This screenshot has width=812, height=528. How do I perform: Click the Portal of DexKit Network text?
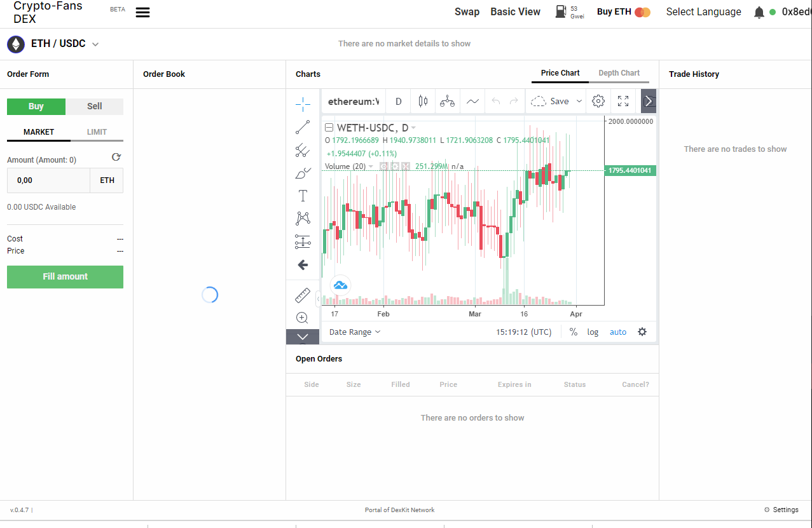[400, 510]
